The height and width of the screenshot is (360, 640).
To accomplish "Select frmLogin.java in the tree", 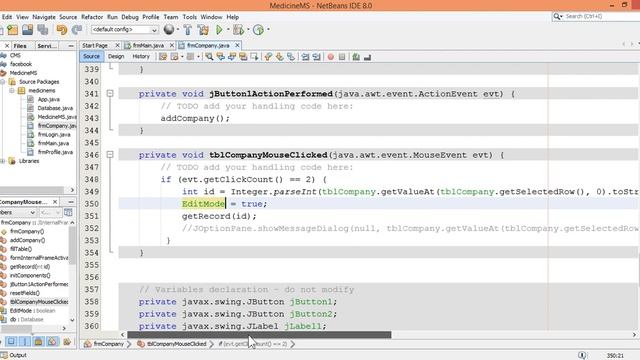I will point(54,135).
